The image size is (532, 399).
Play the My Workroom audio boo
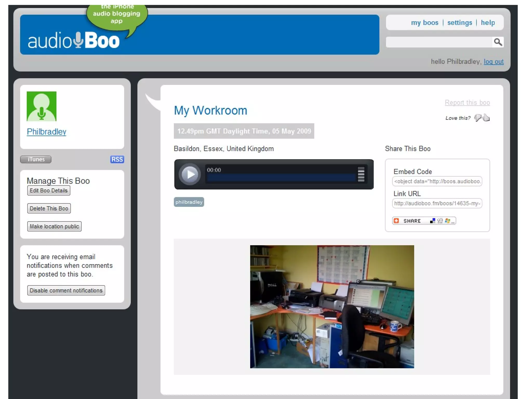click(x=190, y=174)
